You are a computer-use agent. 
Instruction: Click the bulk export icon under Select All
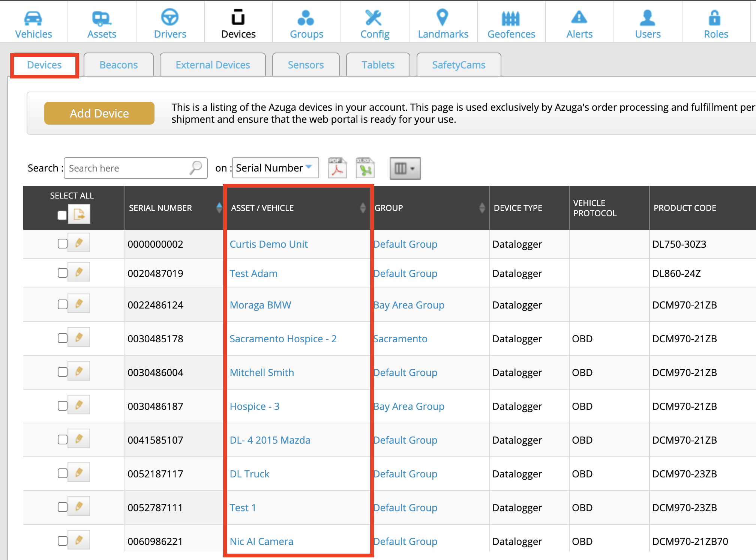point(79,214)
